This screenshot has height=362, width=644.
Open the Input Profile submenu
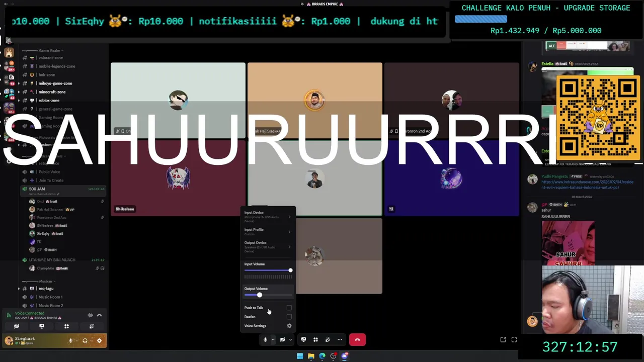tap(268, 231)
